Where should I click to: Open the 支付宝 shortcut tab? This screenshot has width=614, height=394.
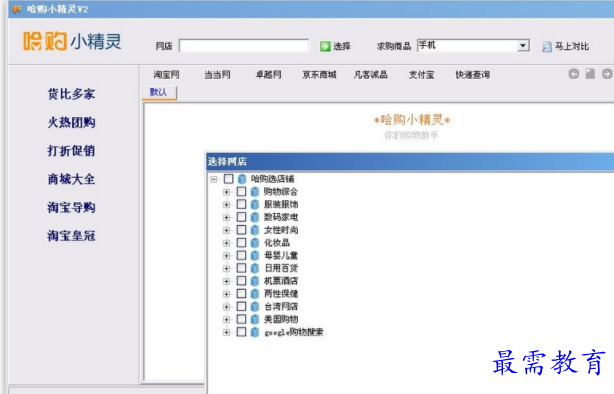point(421,74)
